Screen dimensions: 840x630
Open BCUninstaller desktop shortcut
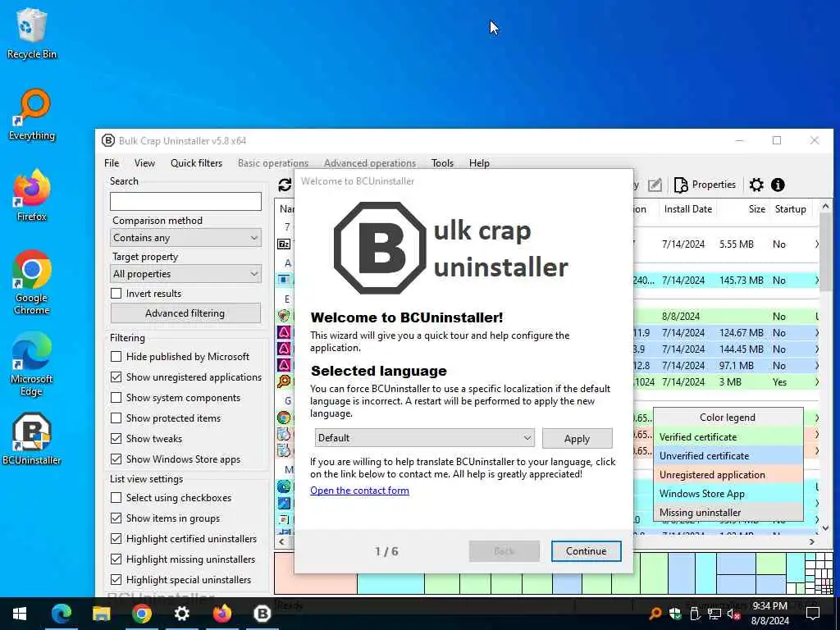click(x=32, y=439)
